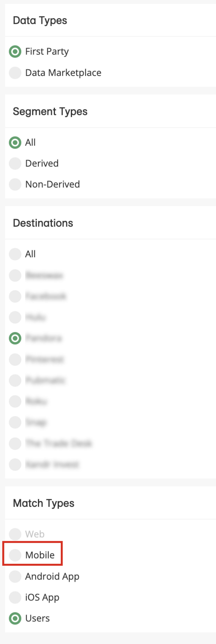This screenshot has width=216, height=644.
Task: Choose the iOS App match type
Action: click(x=15, y=598)
